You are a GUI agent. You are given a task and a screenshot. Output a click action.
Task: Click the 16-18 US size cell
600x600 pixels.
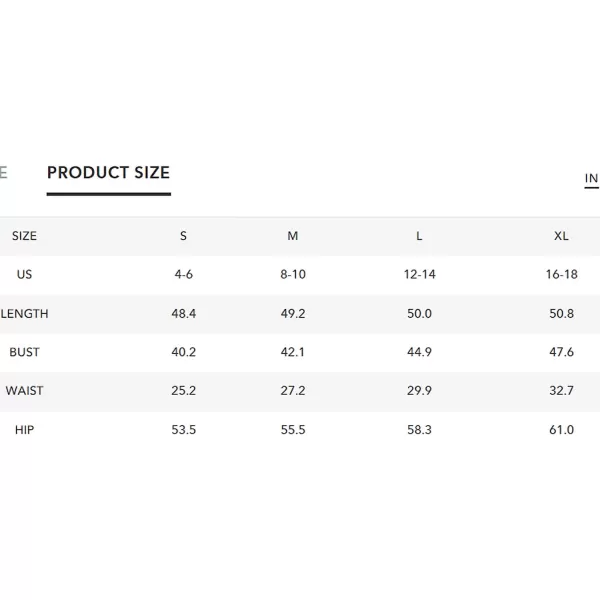coord(561,275)
